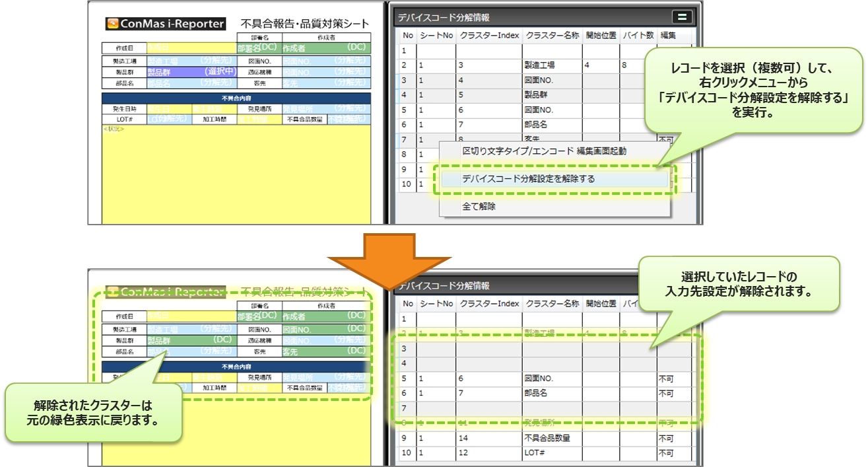Screen dimensions: 868x467
Task: Click 不具合内容 header bar in upper form
Action: click(x=236, y=98)
